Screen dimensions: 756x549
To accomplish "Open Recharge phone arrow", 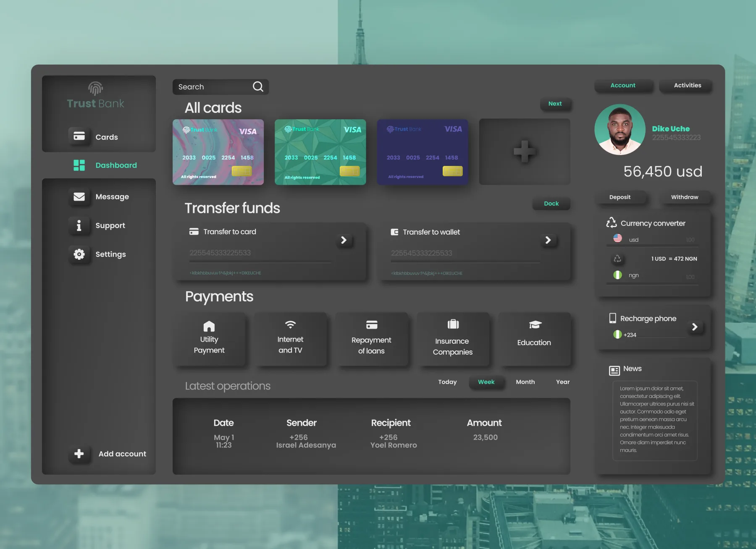I will [x=694, y=327].
